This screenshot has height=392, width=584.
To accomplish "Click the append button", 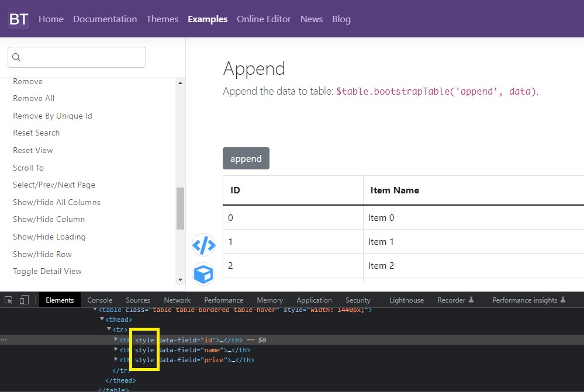I will (246, 158).
